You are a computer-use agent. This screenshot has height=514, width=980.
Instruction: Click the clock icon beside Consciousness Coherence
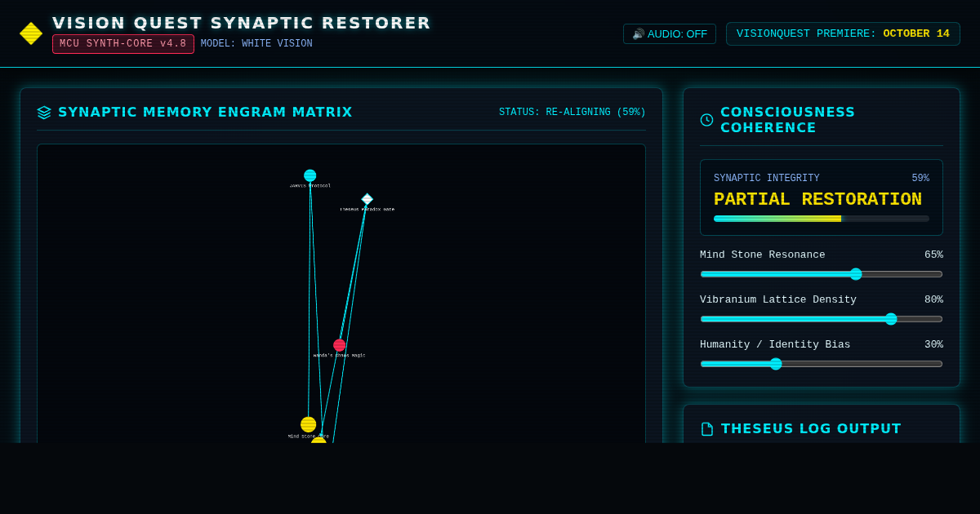point(706,120)
